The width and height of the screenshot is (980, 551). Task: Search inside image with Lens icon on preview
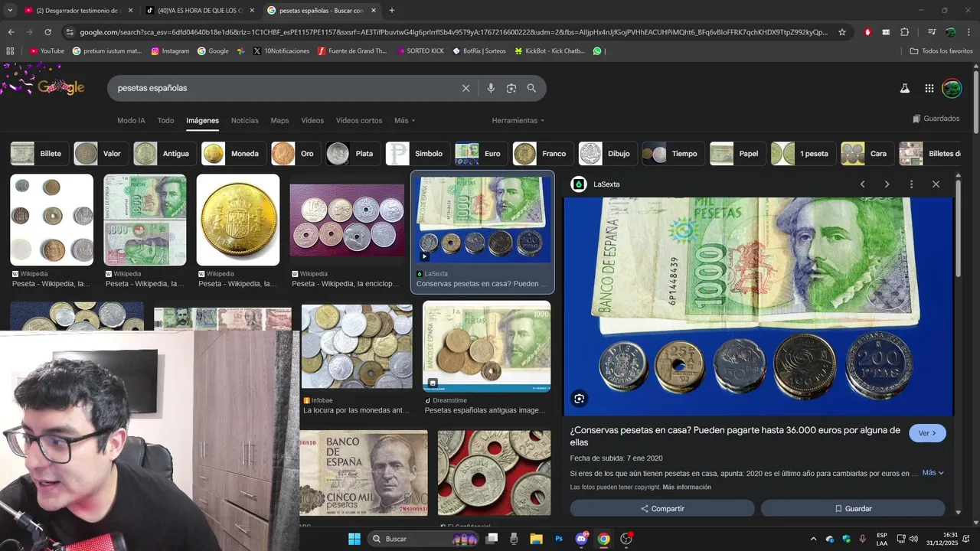point(579,398)
